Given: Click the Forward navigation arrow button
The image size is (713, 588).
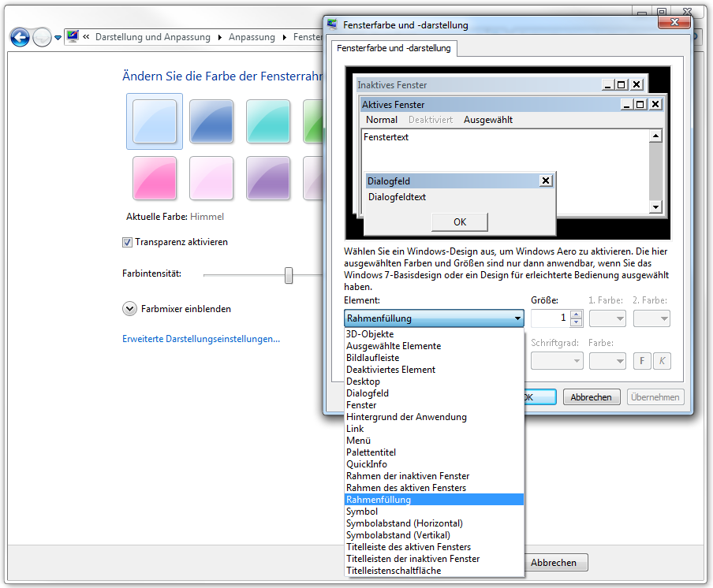Looking at the screenshot, I should [x=43, y=37].
